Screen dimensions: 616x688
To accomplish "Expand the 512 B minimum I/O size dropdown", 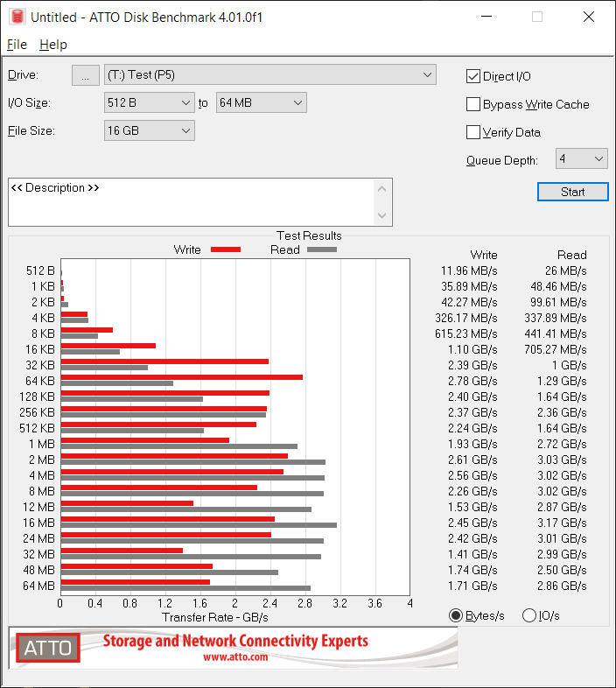I will [x=149, y=102].
